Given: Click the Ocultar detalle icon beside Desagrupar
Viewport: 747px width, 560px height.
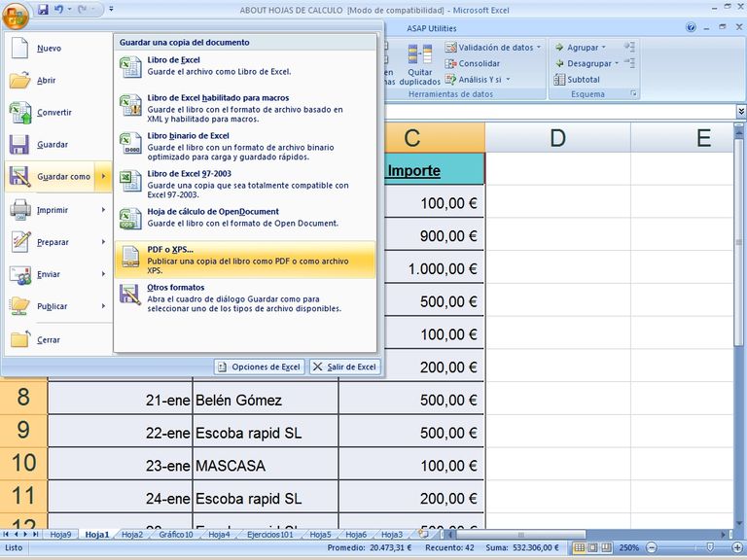Looking at the screenshot, I should click(629, 62).
